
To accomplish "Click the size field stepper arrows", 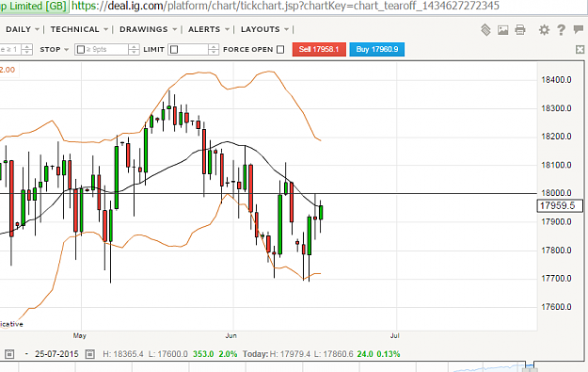I will coord(26,49).
